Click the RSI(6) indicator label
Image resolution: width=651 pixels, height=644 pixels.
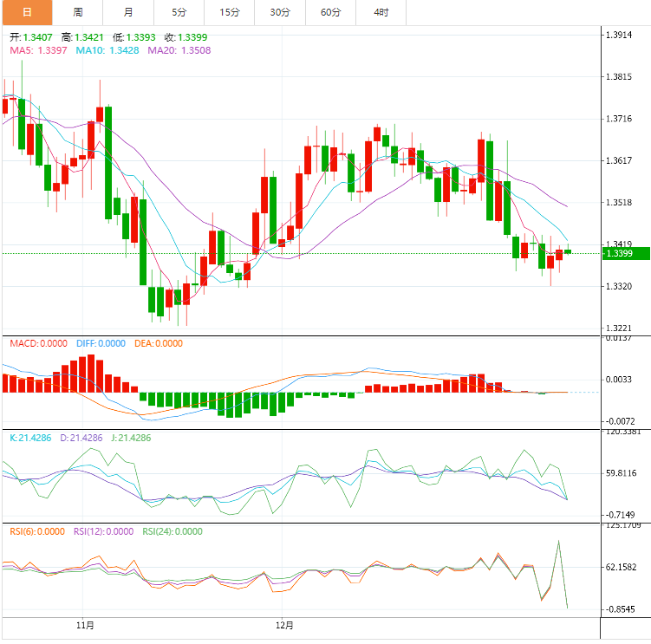pos(37,532)
